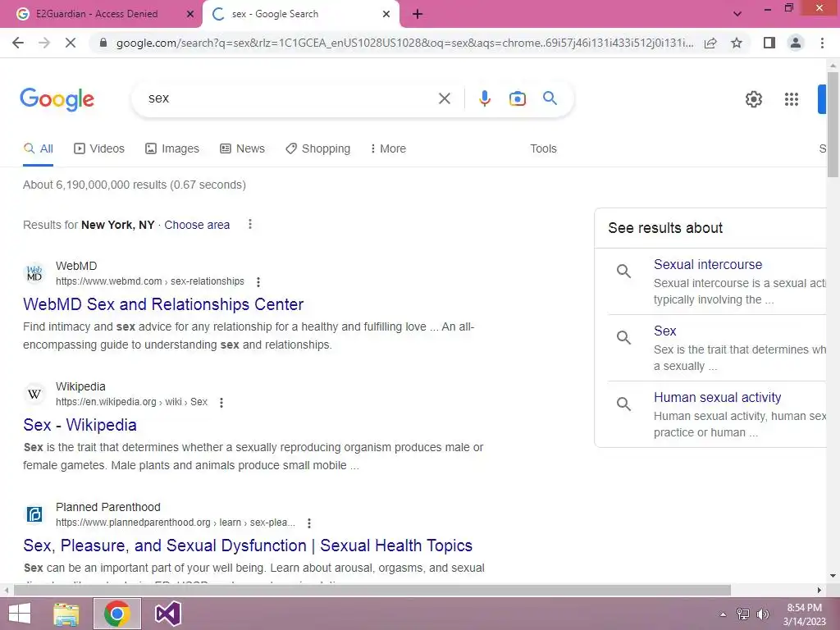Click the en.wikipedia.org URL breadcrumb
840x630 pixels.
131,402
